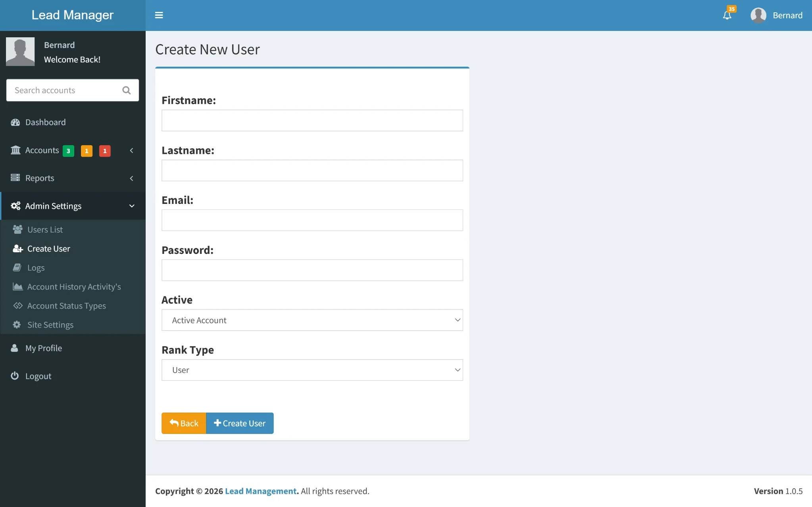Click the orange 1 Accounts badge

click(x=87, y=151)
